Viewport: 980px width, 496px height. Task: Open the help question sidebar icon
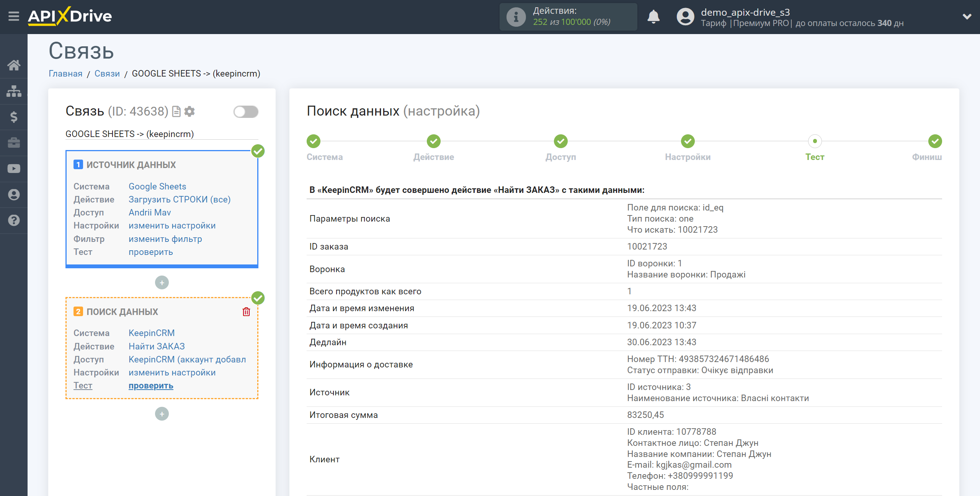click(14, 220)
